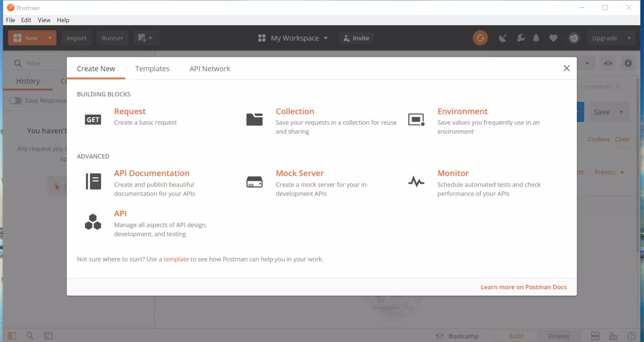The width and height of the screenshot is (644, 342).
Task: Open the user avatar menu
Action: 574,38
